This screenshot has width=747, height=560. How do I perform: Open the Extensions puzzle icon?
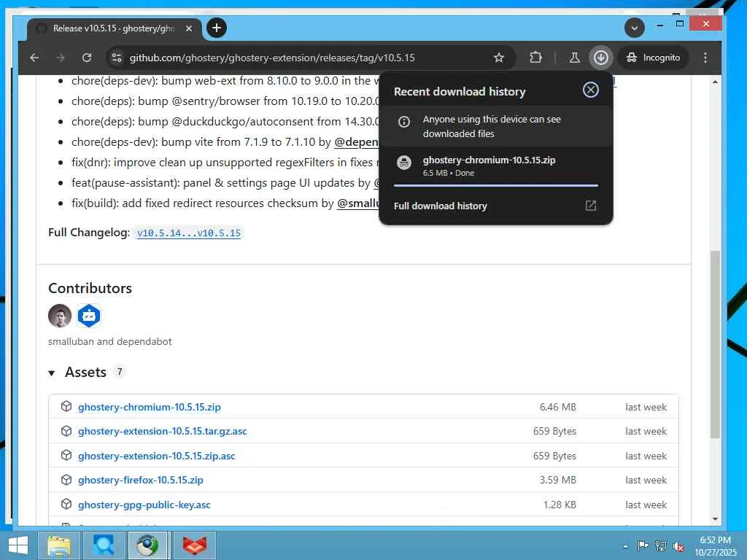pyautogui.click(x=535, y=58)
